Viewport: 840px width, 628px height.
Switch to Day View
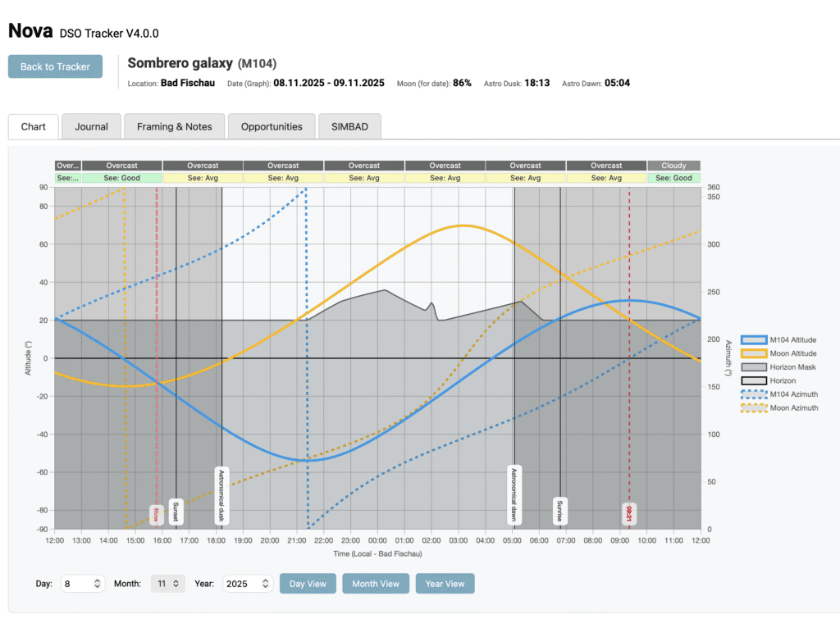pyautogui.click(x=308, y=583)
